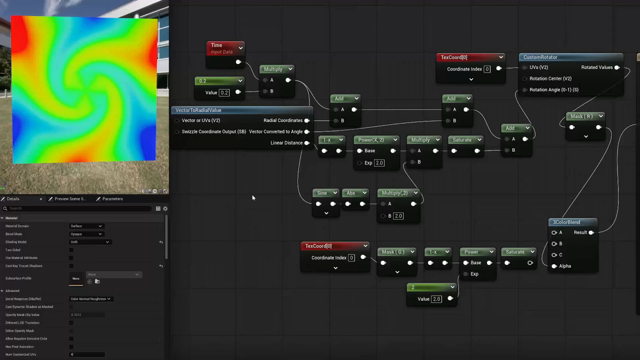Viewport: 640px width, 360px height.
Task: Click the rainbow swirl material preview
Action: click(x=84, y=90)
